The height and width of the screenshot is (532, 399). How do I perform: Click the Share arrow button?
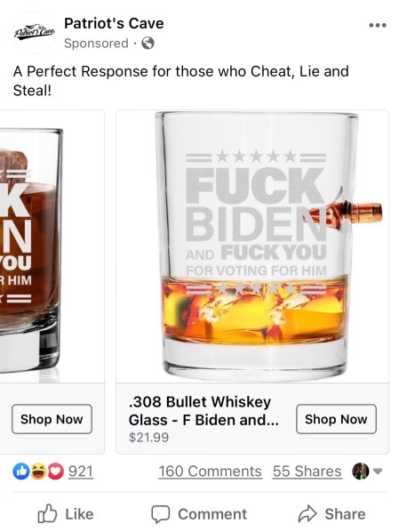[331, 514]
